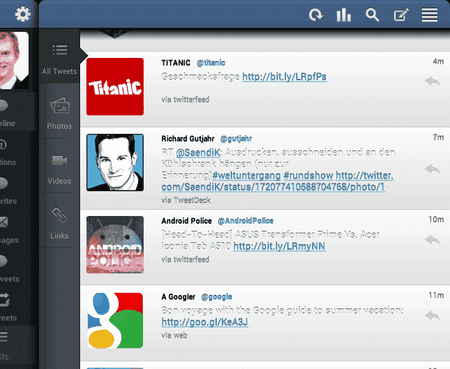Open the lists icon at the sidebar bottom
The width and height of the screenshot is (450, 369).
coord(3,336)
